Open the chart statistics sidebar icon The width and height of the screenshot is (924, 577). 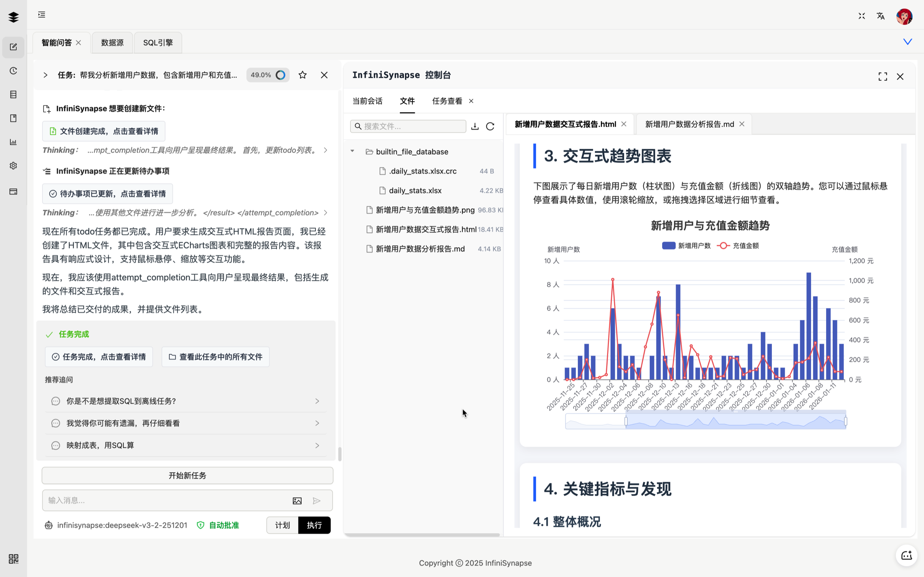pos(13,142)
